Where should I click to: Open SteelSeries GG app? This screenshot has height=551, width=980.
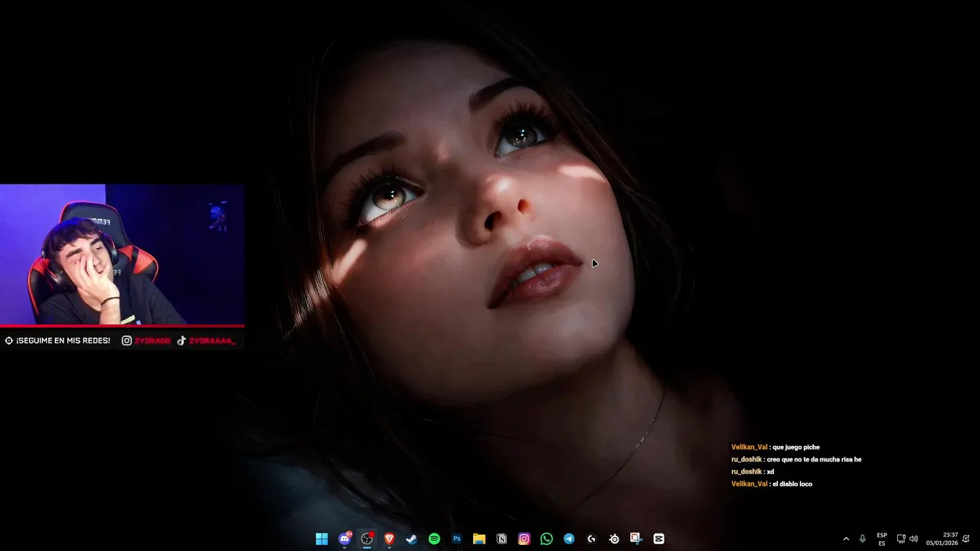(x=614, y=539)
